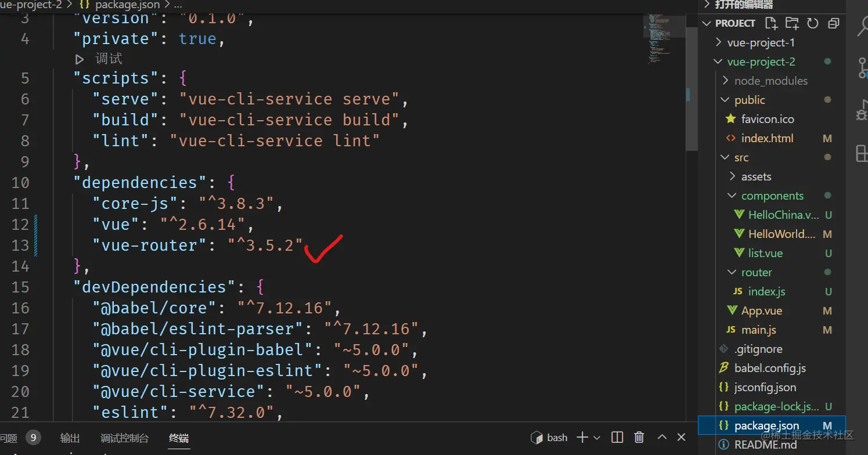Open list.vue file
This screenshot has width=868, height=455.
click(765, 253)
